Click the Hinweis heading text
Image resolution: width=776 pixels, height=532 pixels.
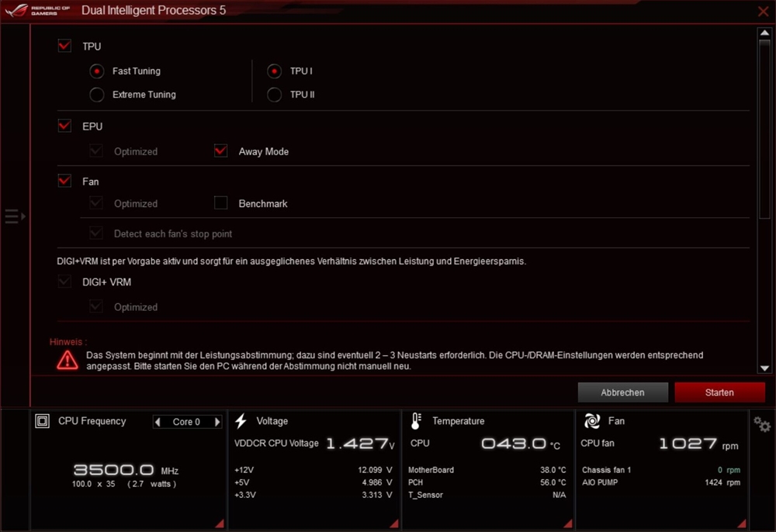[68, 342]
